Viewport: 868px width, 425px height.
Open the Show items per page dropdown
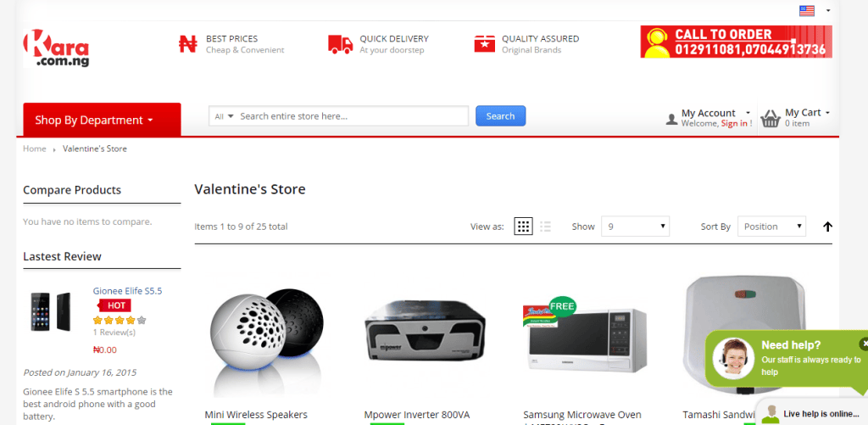point(636,226)
